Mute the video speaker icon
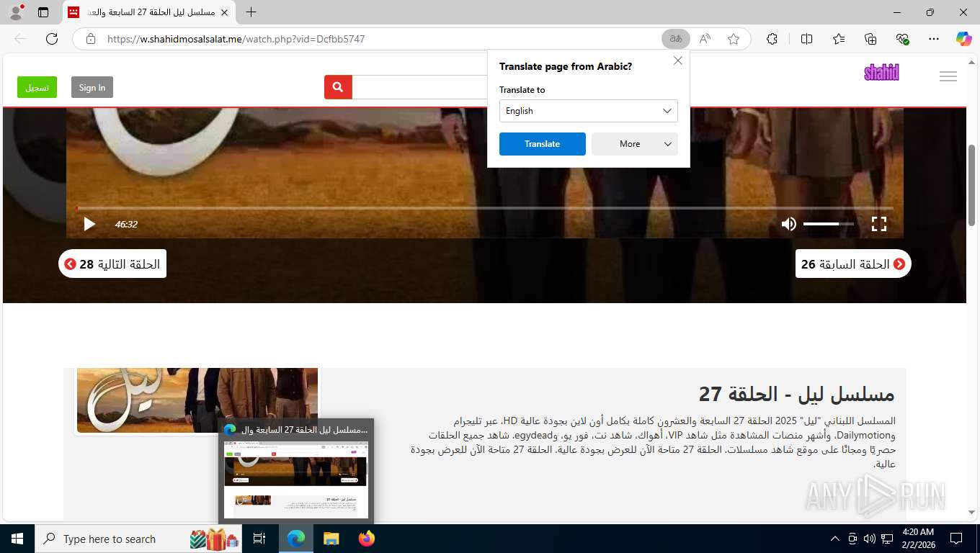This screenshot has width=980, height=553. click(x=789, y=224)
